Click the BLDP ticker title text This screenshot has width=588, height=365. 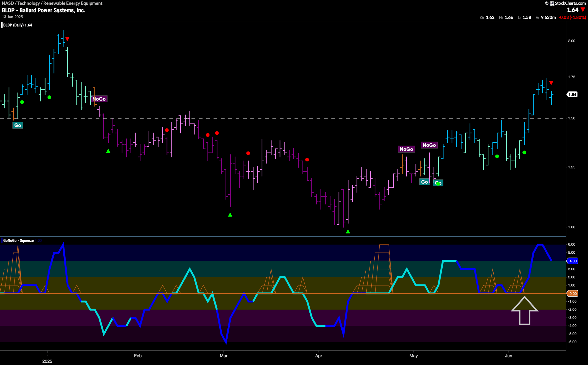click(x=43, y=10)
